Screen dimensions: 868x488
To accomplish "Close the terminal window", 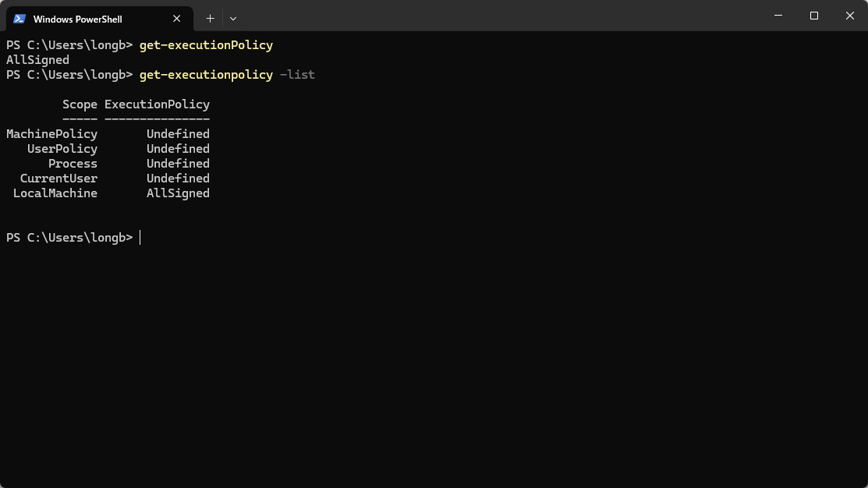I will click(x=850, y=16).
